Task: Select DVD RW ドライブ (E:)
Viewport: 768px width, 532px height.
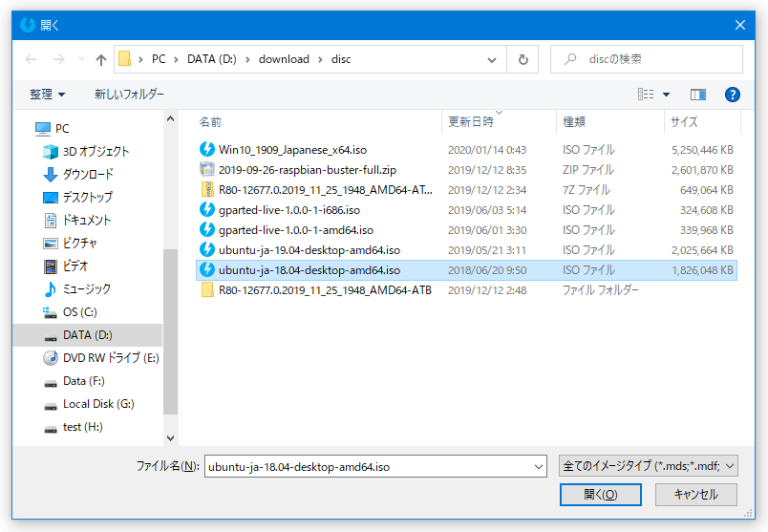Action: (x=101, y=358)
